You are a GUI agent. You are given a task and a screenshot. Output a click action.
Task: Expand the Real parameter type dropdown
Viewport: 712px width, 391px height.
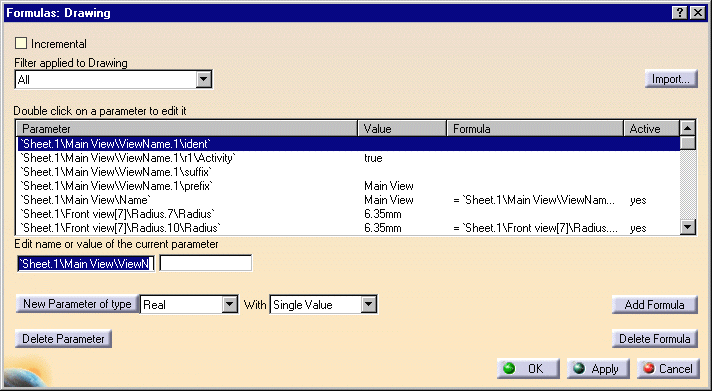(x=230, y=304)
